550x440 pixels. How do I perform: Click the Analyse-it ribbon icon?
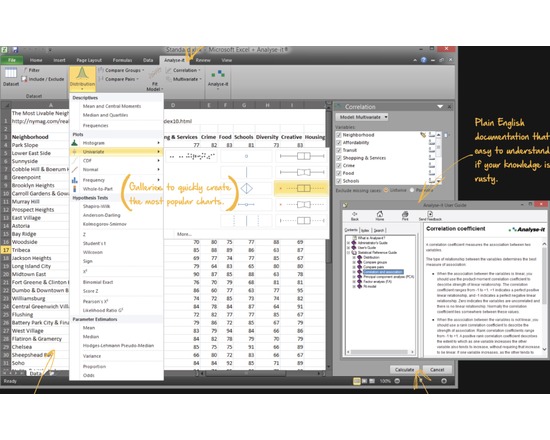(x=218, y=74)
